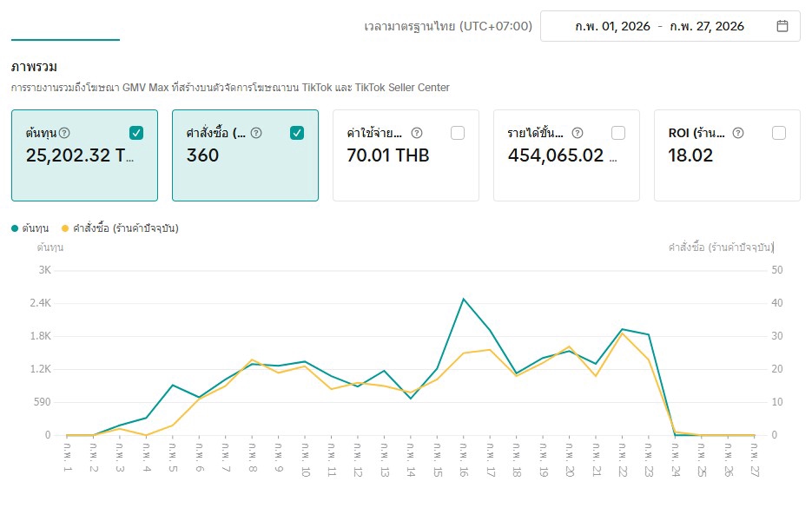Tick the รายได้ขั้นต้น metric checkbox
This screenshot has height=508, width=812.
[618, 133]
